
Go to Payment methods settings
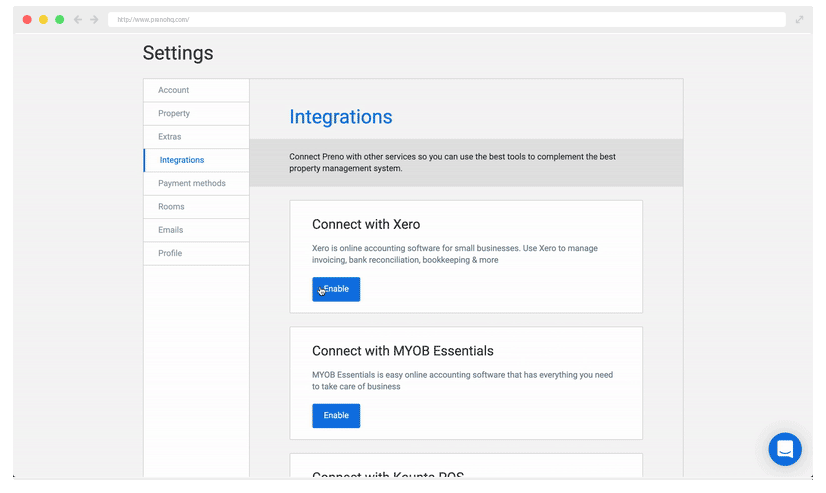tap(196, 183)
